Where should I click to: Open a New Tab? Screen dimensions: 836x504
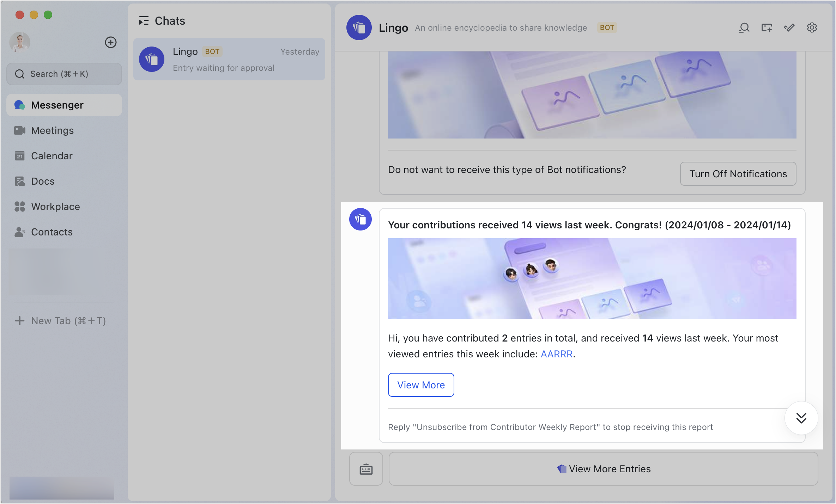point(61,321)
